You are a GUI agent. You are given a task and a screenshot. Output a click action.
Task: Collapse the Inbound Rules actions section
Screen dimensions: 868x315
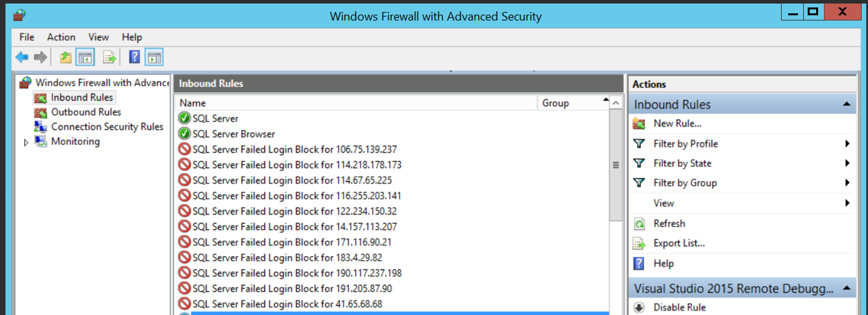(x=847, y=104)
